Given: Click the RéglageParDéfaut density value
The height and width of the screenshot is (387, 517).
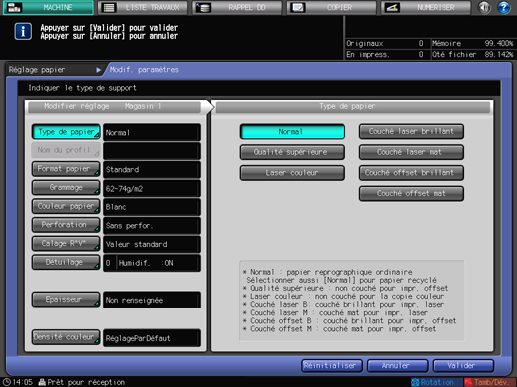Looking at the screenshot, I should point(152,338).
